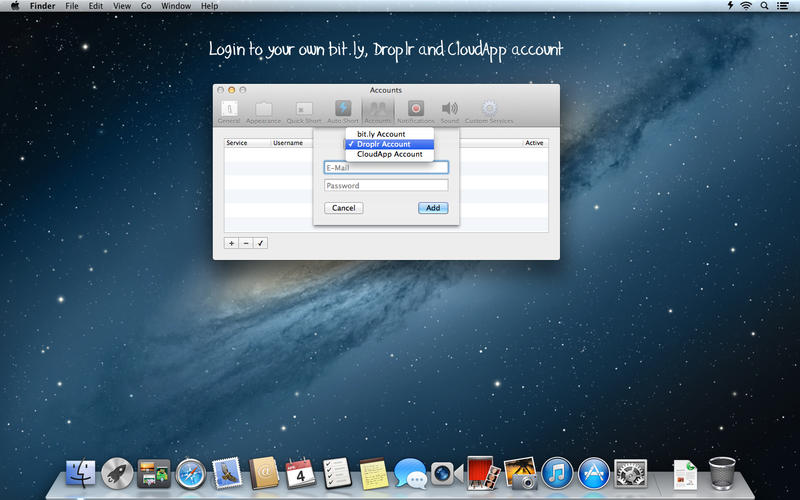Launch Calendar from the Dock

[301, 473]
